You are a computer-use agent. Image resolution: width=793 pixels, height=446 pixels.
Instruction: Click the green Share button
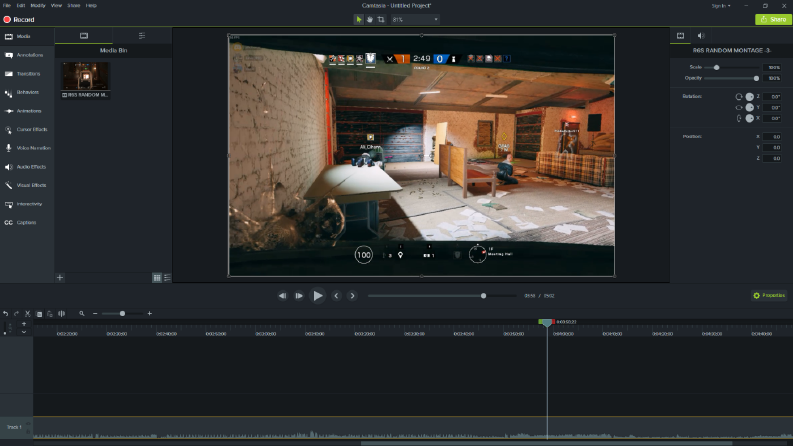point(773,19)
